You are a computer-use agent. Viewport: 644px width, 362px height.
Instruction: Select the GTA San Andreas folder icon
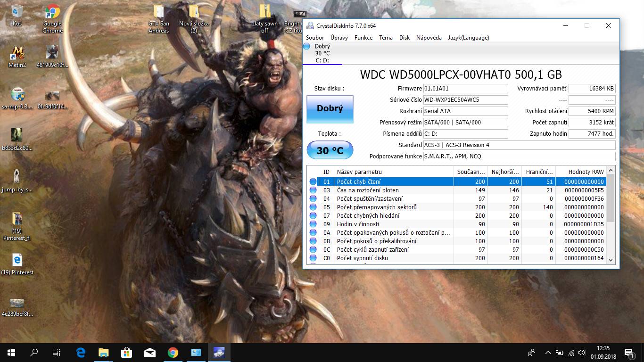(x=158, y=19)
